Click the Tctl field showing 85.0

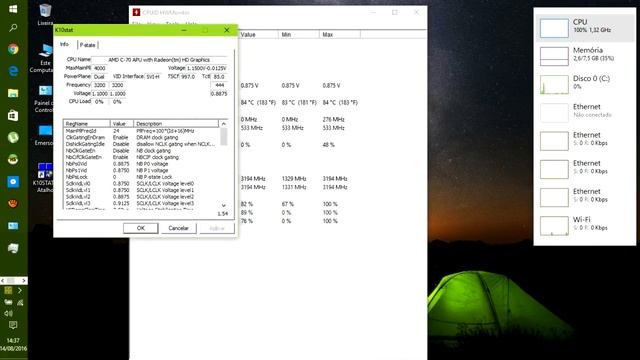pos(219,77)
